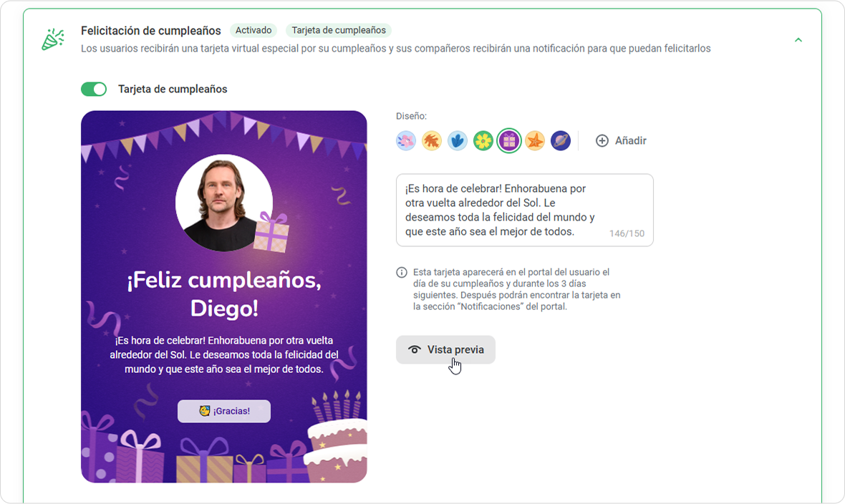The image size is (845, 504).
Task: Pick the Saturn planet design
Action: tap(561, 141)
